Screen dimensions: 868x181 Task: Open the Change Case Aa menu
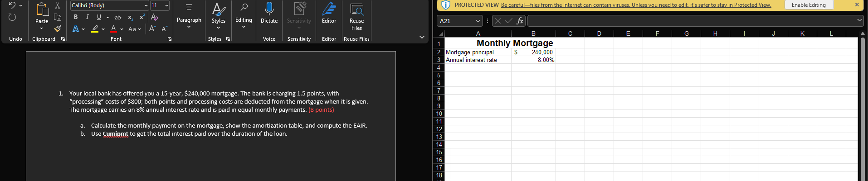coord(135,29)
